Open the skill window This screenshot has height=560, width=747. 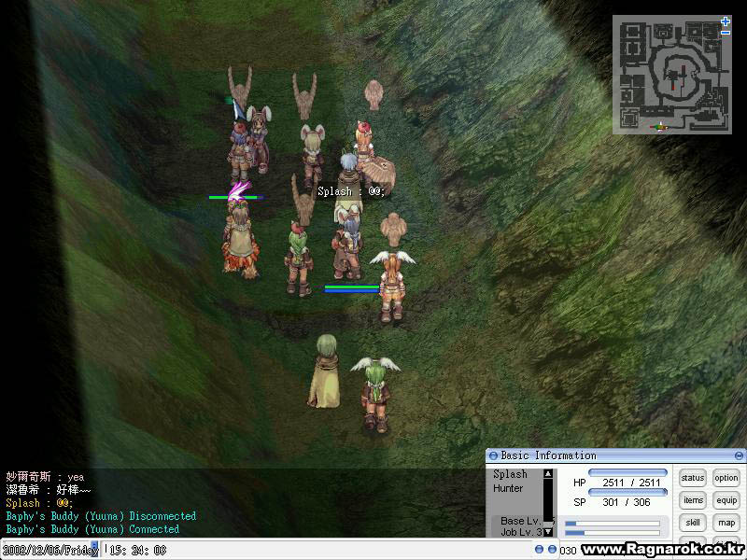[x=693, y=523]
